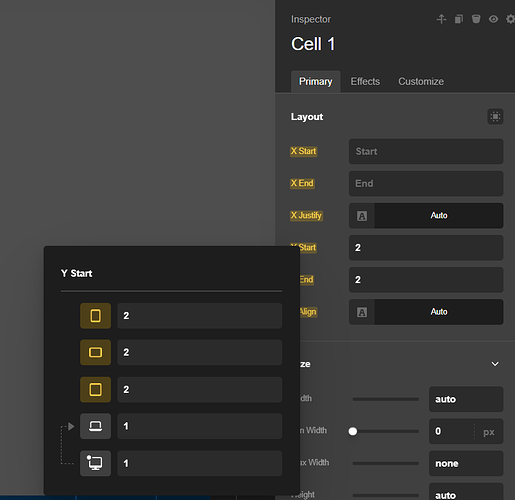This screenshot has width=515, height=500.
Task: Select the square medium breakpoint icon
Action: 95,389
